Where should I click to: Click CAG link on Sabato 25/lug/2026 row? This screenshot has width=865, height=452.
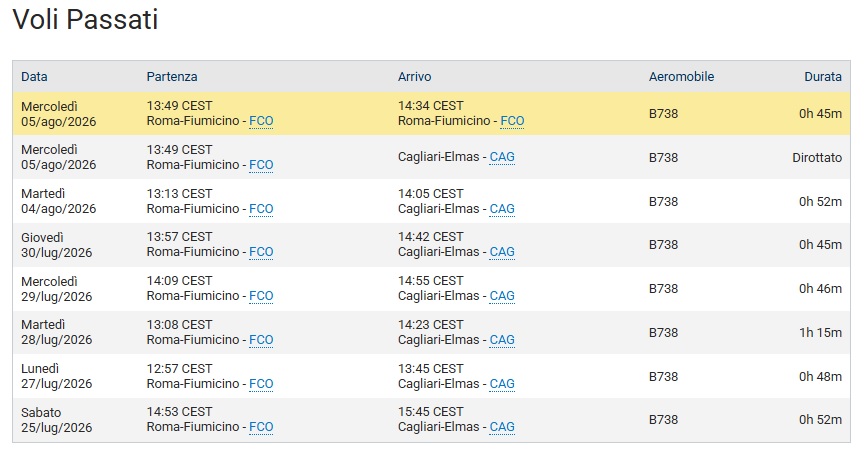coord(502,427)
